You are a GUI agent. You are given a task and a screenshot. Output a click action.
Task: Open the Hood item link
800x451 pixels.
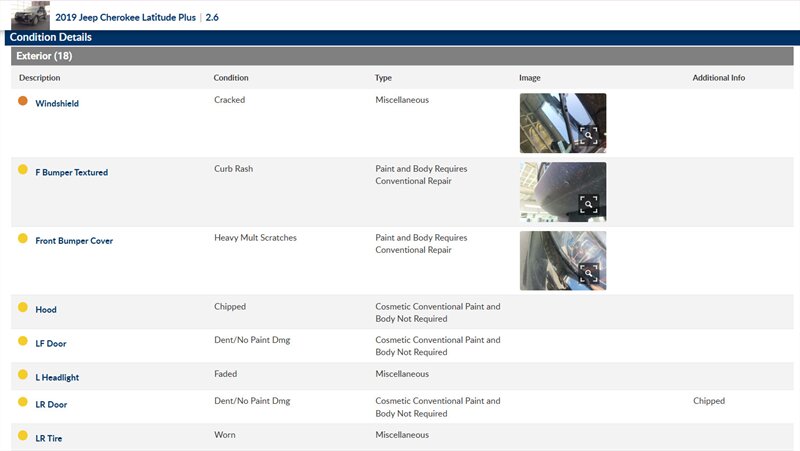click(x=46, y=310)
